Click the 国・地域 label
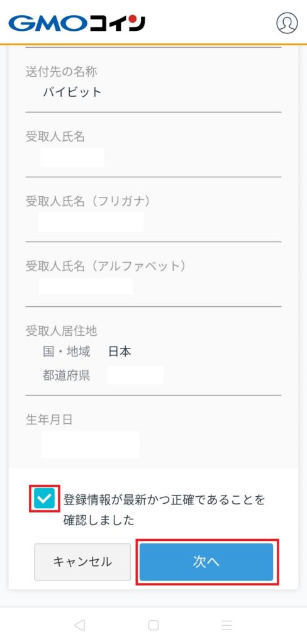The height and width of the screenshot is (644, 307). pos(67,352)
